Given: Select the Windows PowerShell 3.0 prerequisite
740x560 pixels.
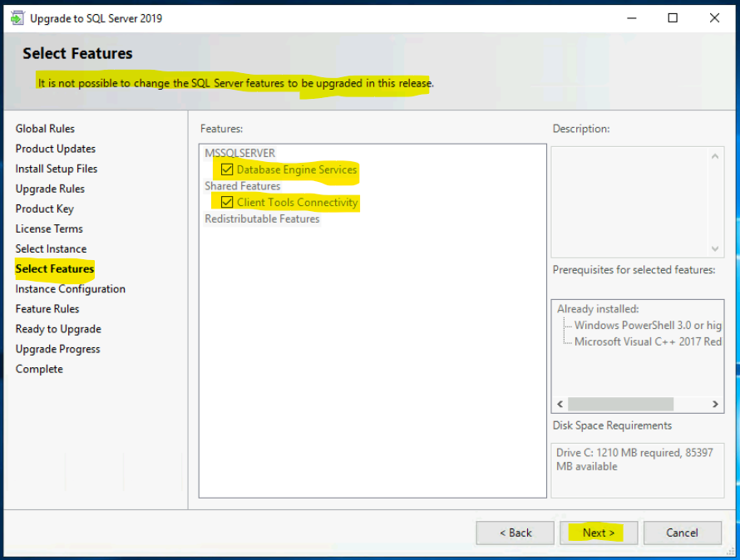Looking at the screenshot, I should click(648, 325).
